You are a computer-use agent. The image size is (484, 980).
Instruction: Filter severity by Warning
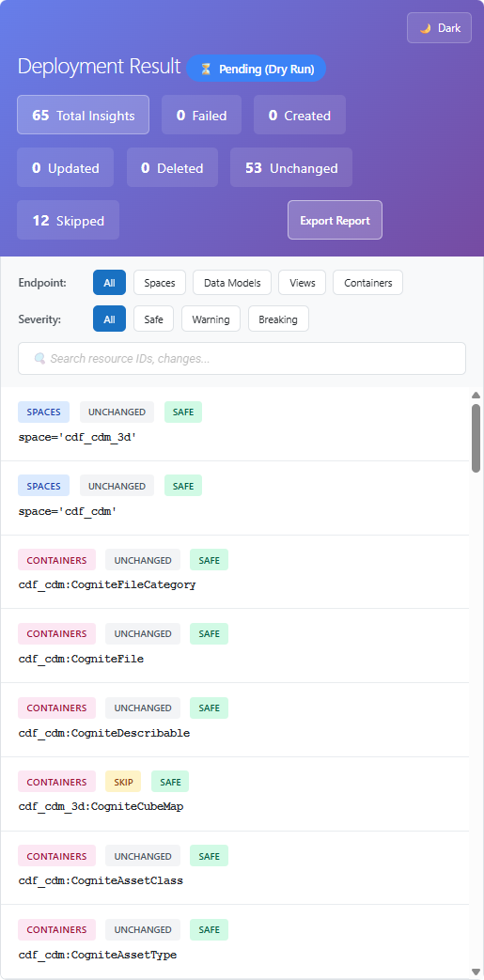coord(211,319)
